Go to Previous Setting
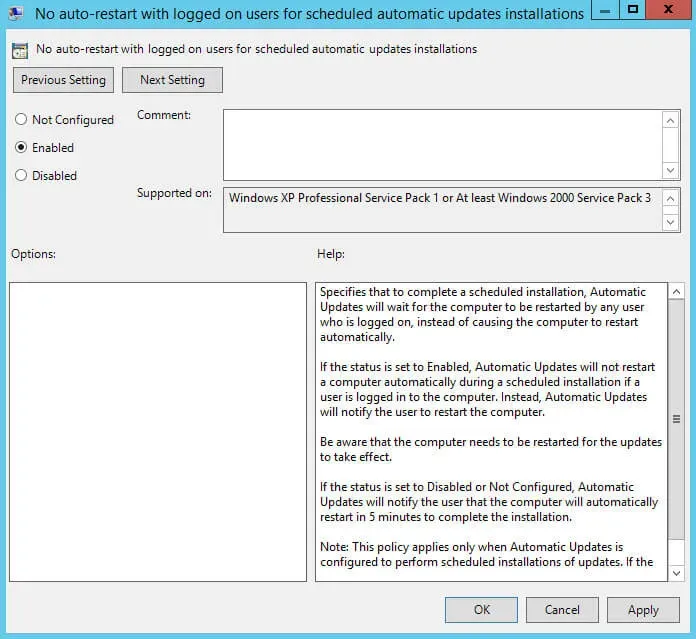The width and height of the screenshot is (696, 639). pos(63,80)
